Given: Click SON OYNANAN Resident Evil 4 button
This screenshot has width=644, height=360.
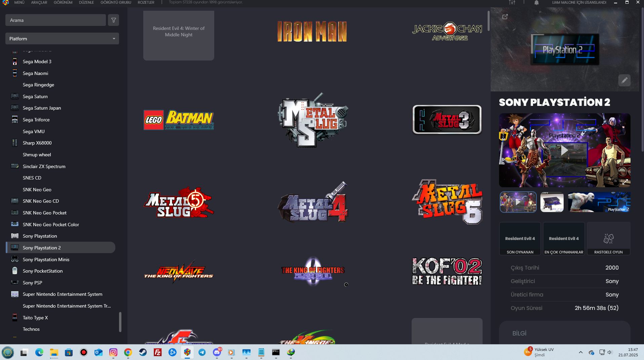Looking at the screenshot, I should pos(520,239).
